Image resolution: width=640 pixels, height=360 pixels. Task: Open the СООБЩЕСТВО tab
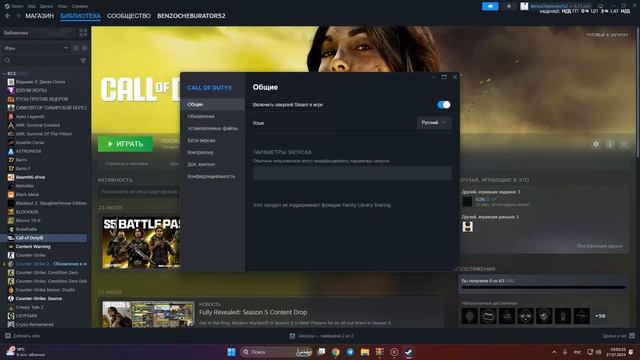[129, 16]
